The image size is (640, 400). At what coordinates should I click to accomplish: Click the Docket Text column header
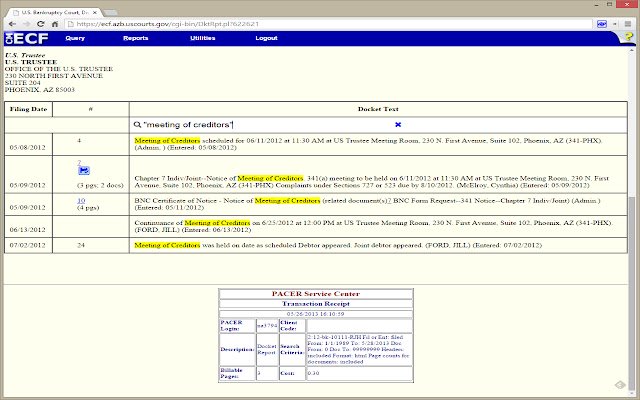pyautogui.click(x=378, y=109)
